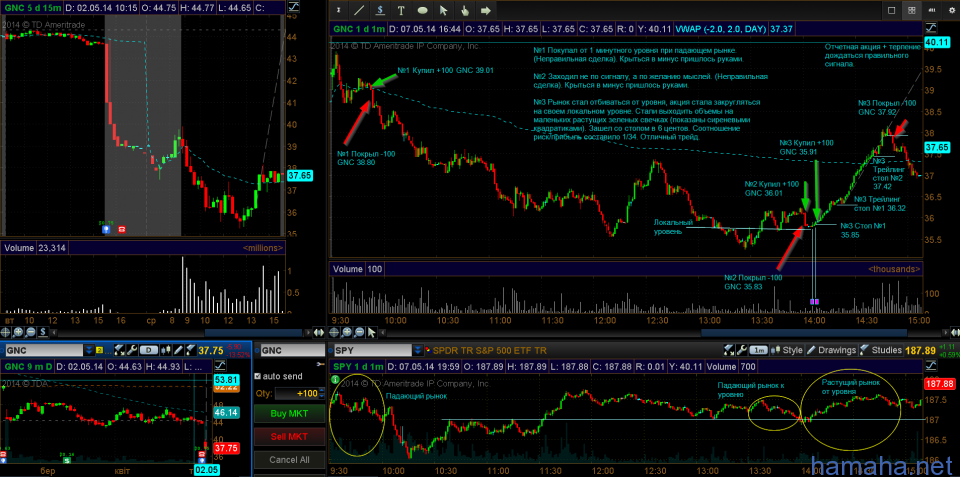Expand the GNC symbol dropdown in daily chart
Screen dimensions: 960x477
[x=89, y=350]
